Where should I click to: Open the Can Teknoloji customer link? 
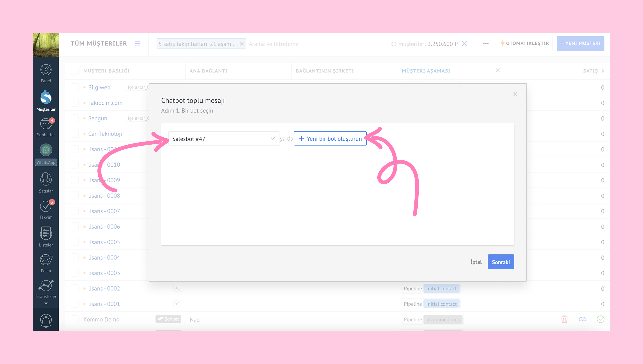[105, 134]
